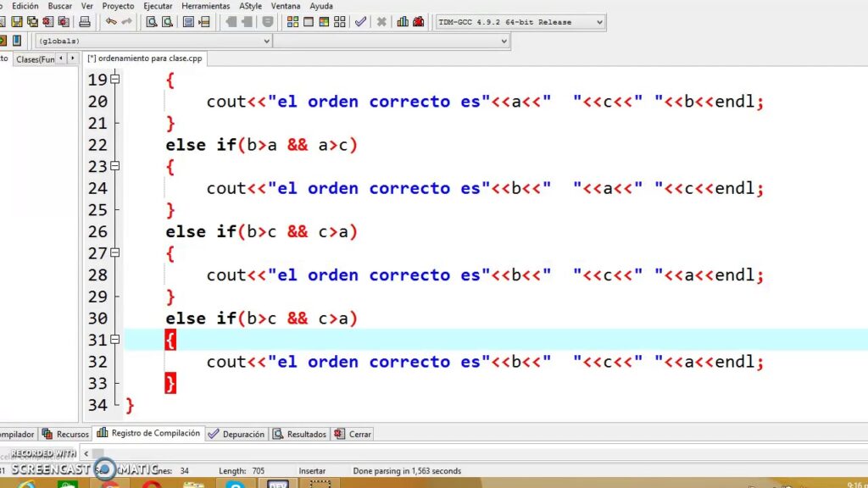Collapse the code block at line 23
Image resolution: width=868 pixels, height=488 pixels.
click(x=114, y=166)
